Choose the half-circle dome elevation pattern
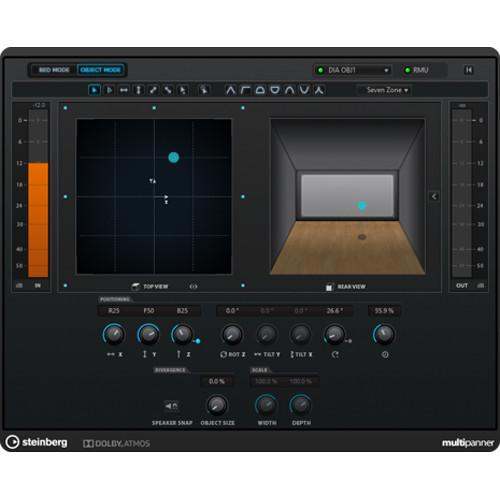The image size is (500, 500). 260,90
